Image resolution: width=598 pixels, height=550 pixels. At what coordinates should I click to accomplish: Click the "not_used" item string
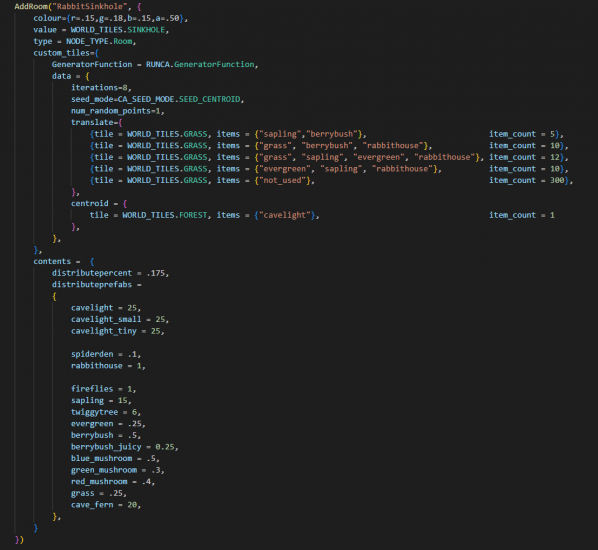pos(283,180)
